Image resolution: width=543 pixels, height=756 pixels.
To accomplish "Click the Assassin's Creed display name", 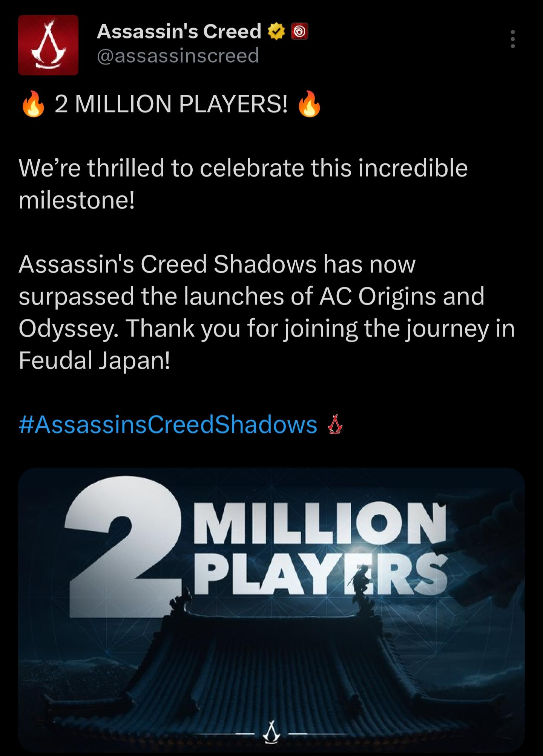I will tap(179, 31).
